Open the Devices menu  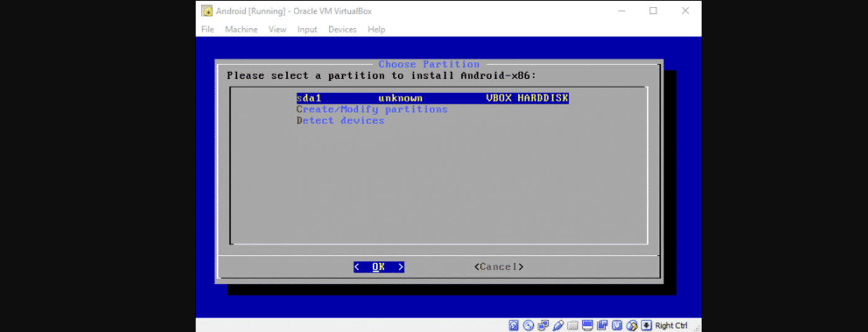pos(342,29)
